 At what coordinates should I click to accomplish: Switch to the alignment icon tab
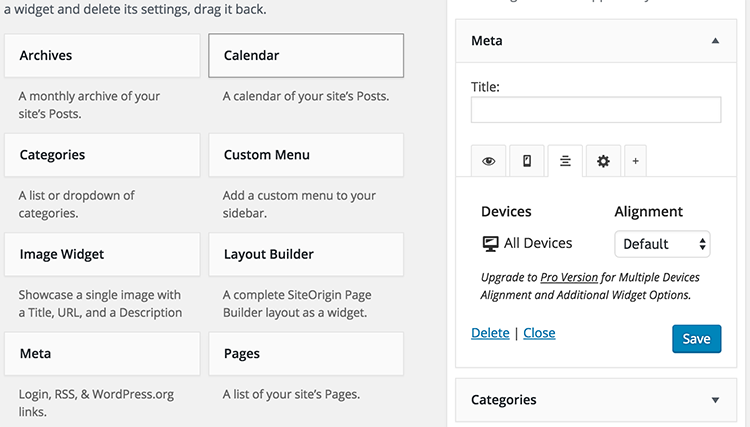pos(565,161)
